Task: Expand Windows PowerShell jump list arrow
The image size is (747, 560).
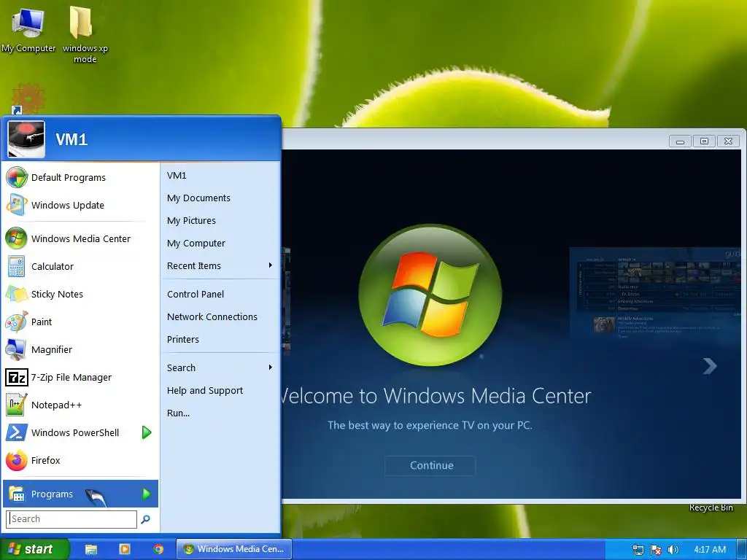Action: 147,432
